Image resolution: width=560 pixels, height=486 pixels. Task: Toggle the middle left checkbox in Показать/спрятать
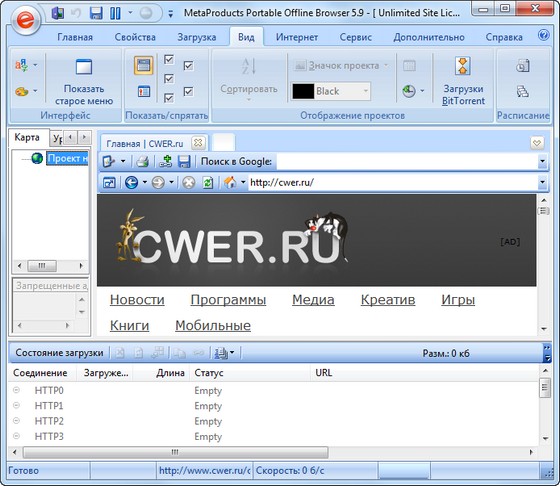pos(169,79)
